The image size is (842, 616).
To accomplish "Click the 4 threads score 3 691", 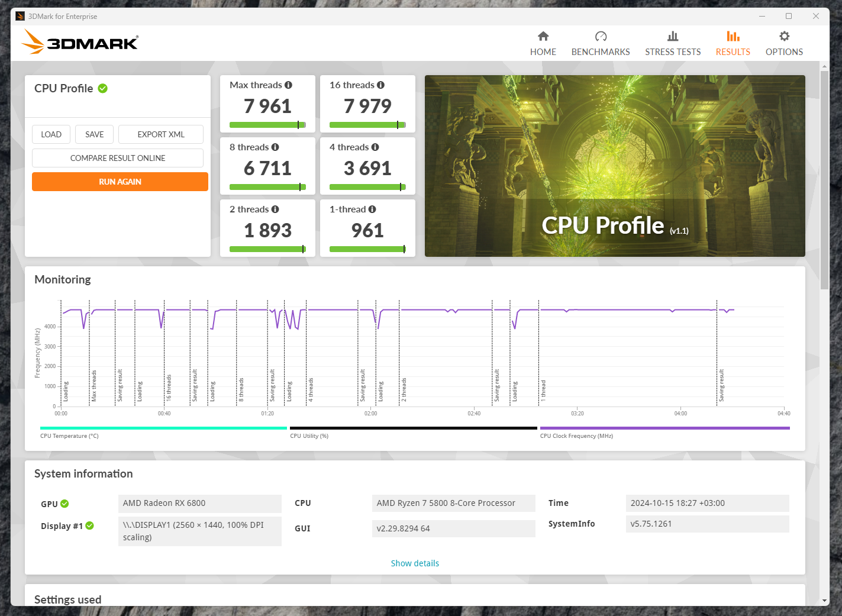I will coord(367,168).
